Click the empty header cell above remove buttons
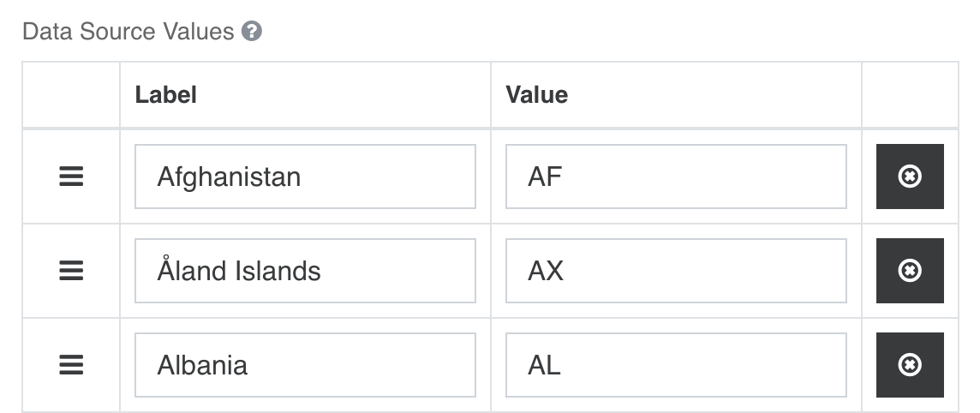 coord(910,94)
